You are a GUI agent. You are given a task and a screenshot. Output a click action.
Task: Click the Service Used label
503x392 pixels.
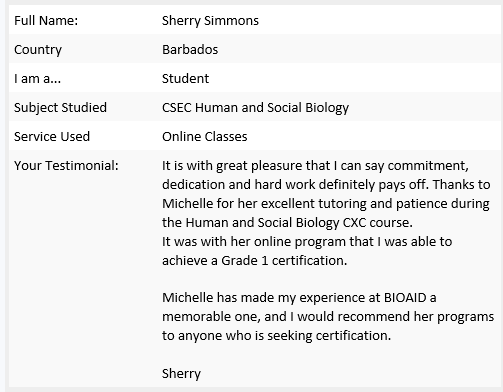click(52, 137)
